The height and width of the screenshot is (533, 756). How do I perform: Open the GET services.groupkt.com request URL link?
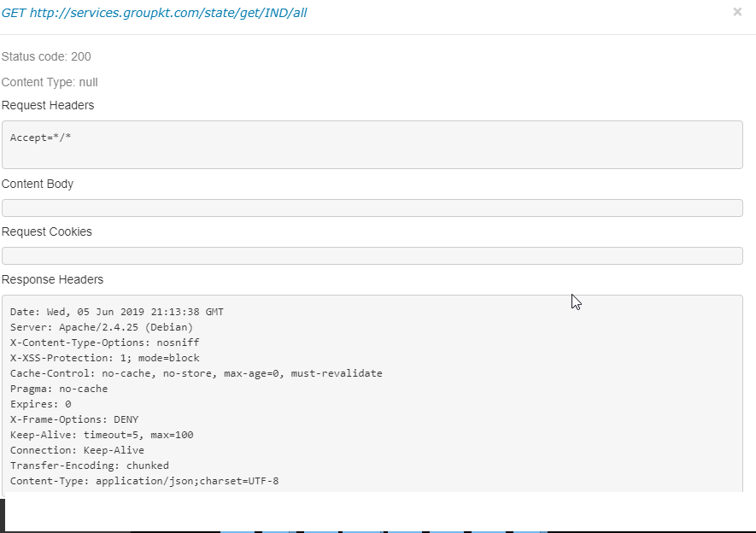point(154,13)
